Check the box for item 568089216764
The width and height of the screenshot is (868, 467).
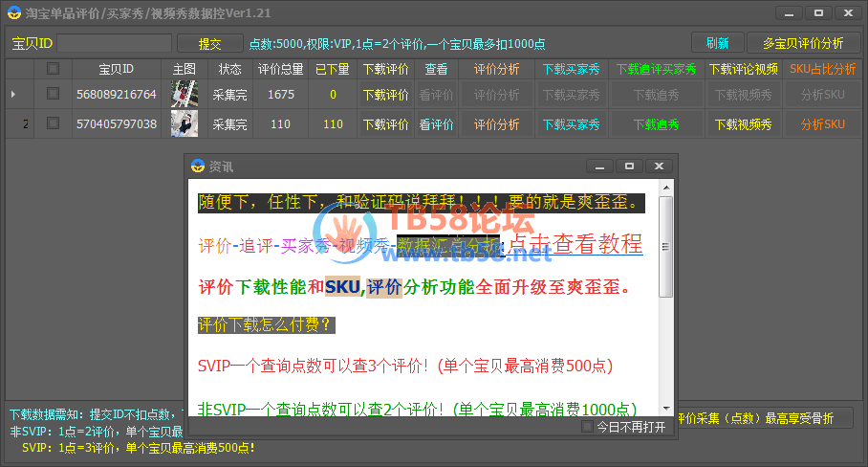54,94
